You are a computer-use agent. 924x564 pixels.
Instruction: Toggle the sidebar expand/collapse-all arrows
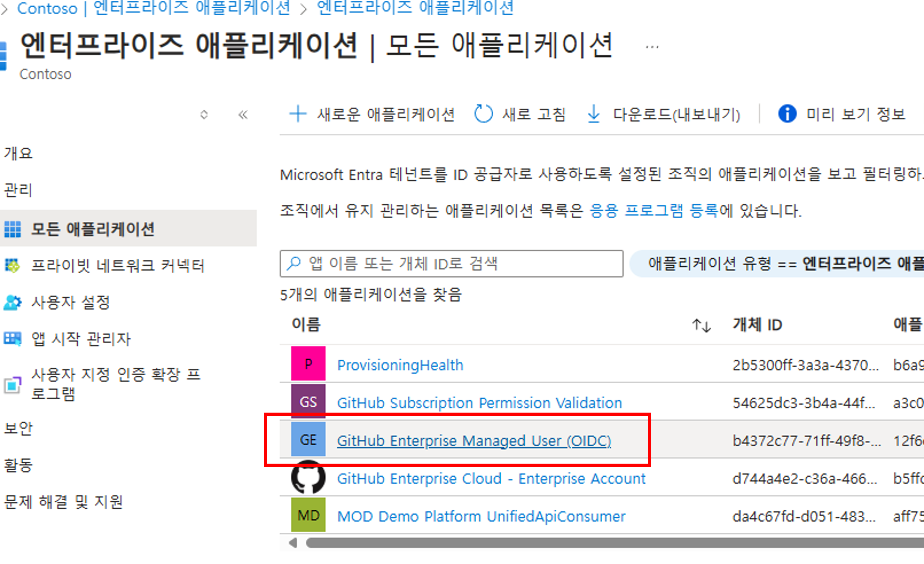coord(204,114)
